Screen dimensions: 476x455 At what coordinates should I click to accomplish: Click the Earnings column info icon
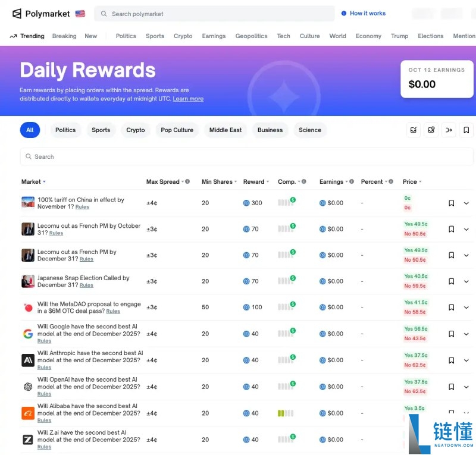point(352,181)
